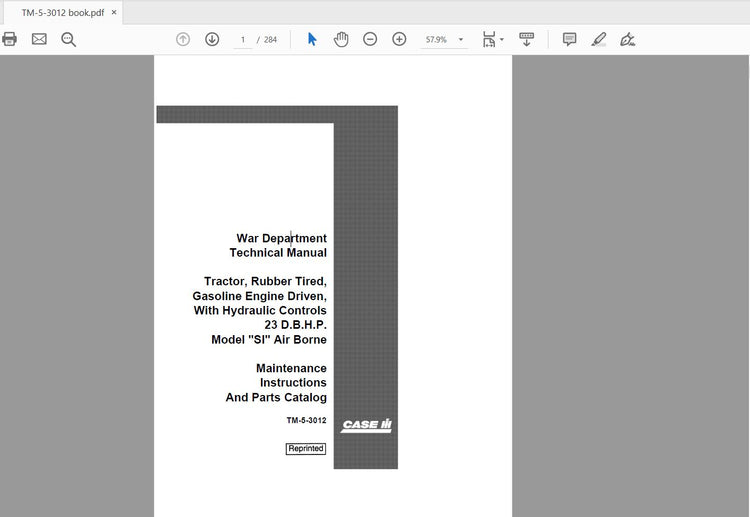Click the War Department heading text
750x517 pixels.
281,238
